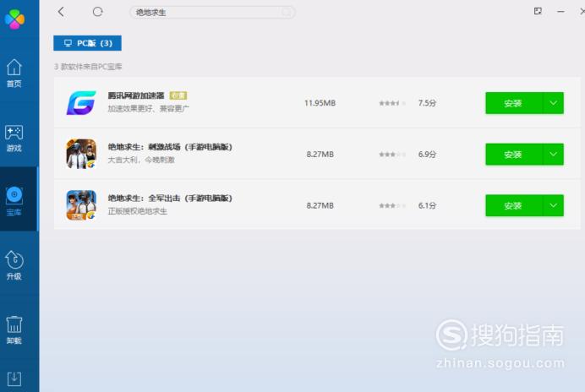This screenshot has width=585, height=392.
Task: Refresh the search results page
Action: click(x=97, y=12)
